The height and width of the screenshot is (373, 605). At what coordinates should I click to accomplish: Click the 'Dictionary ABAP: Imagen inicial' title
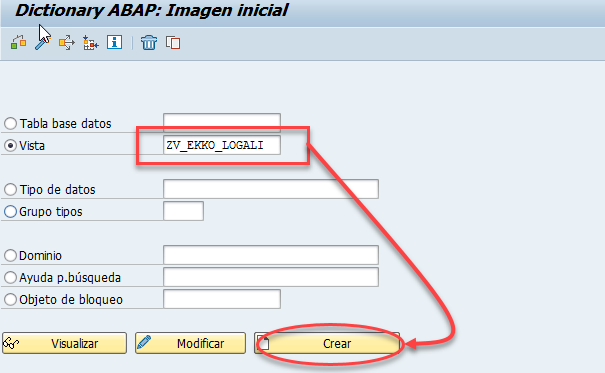[151, 10]
